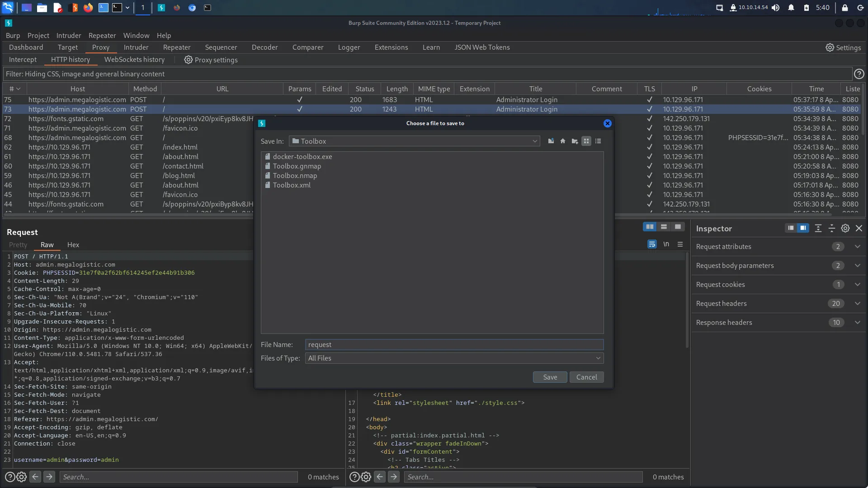Open Save In folder dropdown

pyautogui.click(x=415, y=141)
